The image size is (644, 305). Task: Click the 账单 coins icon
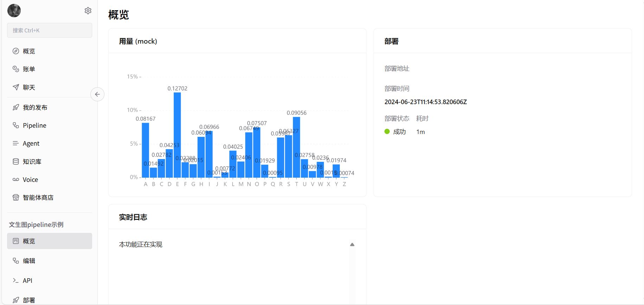tap(16, 69)
